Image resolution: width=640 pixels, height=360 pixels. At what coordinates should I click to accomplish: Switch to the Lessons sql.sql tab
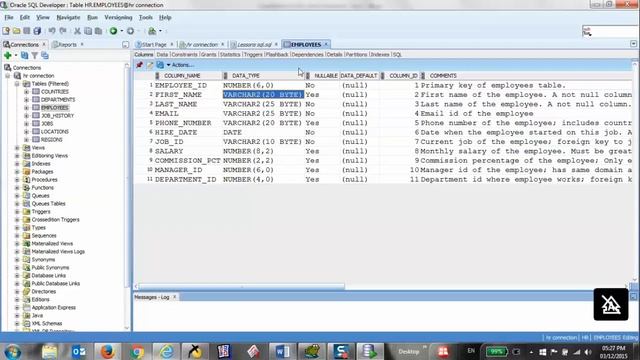pos(254,44)
